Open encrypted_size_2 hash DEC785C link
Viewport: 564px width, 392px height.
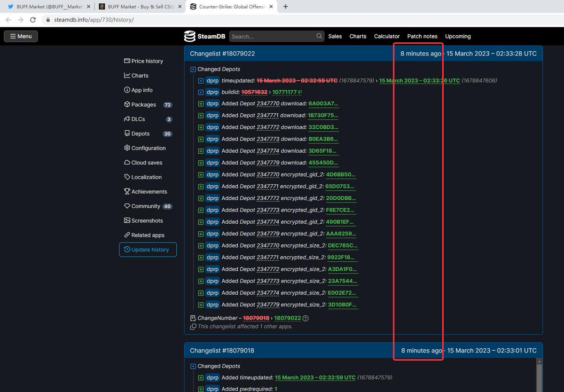[x=343, y=245]
